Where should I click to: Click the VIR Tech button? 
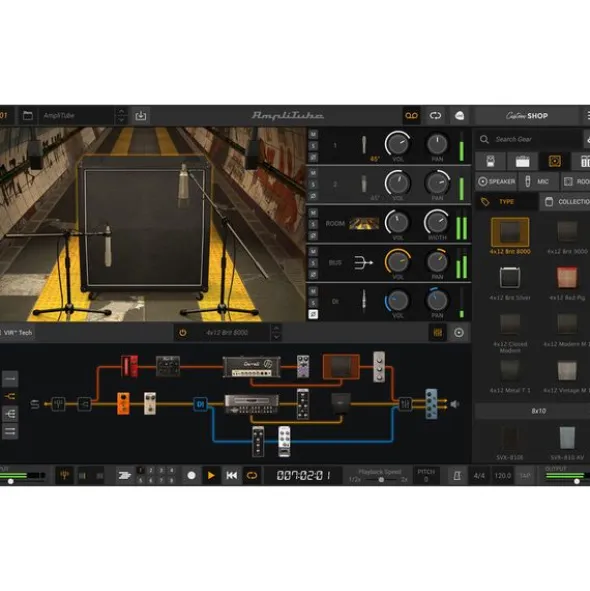pyautogui.click(x=18, y=332)
